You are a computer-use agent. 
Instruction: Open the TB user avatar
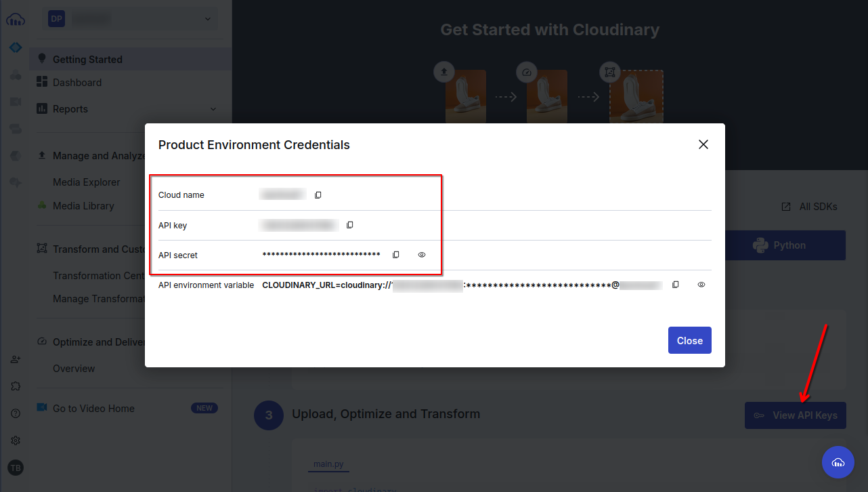tap(16, 468)
